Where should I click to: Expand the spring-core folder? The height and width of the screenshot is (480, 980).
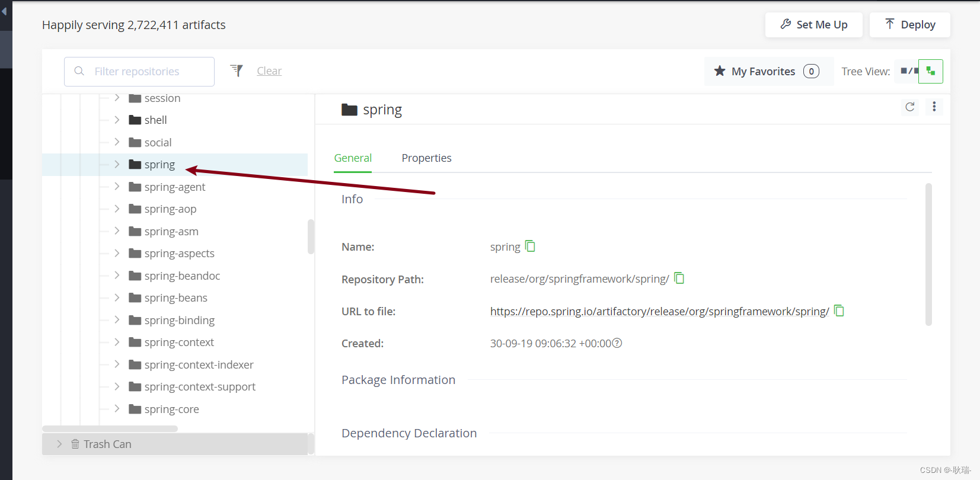[x=117, y=409]
